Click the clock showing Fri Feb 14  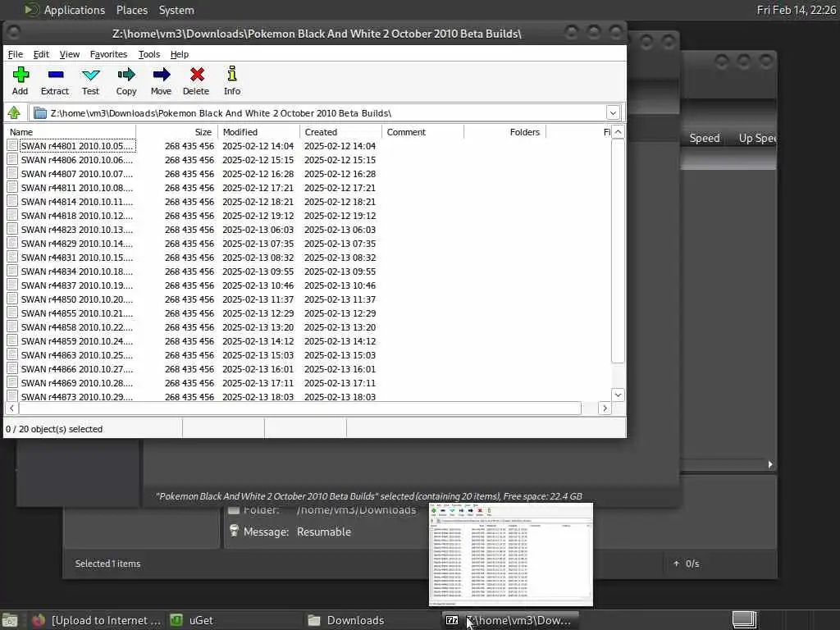point(796,10)
